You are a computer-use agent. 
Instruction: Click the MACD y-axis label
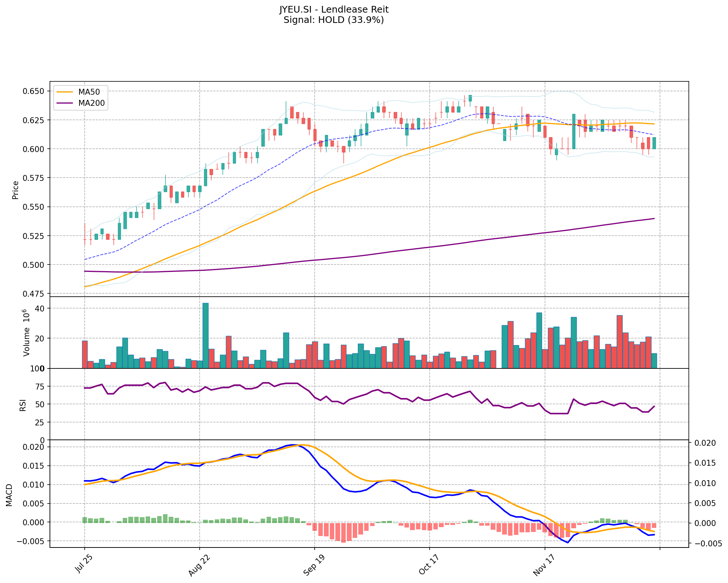[9, 495]
